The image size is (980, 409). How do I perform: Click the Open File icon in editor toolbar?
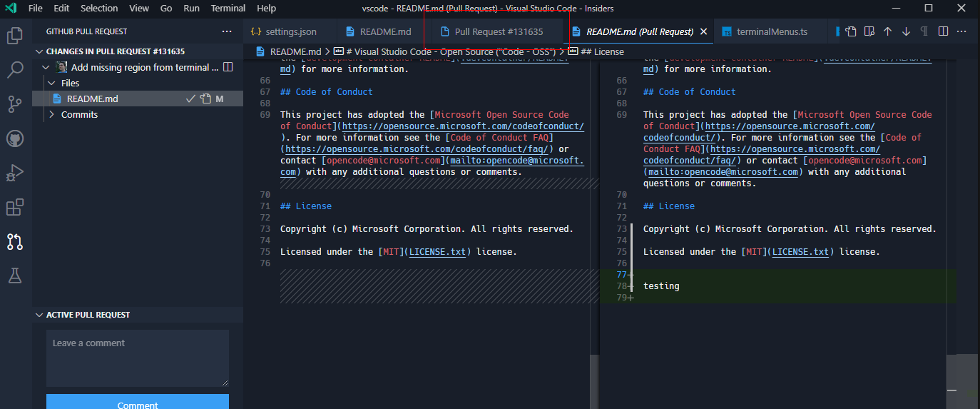click(x=850, y=31)
